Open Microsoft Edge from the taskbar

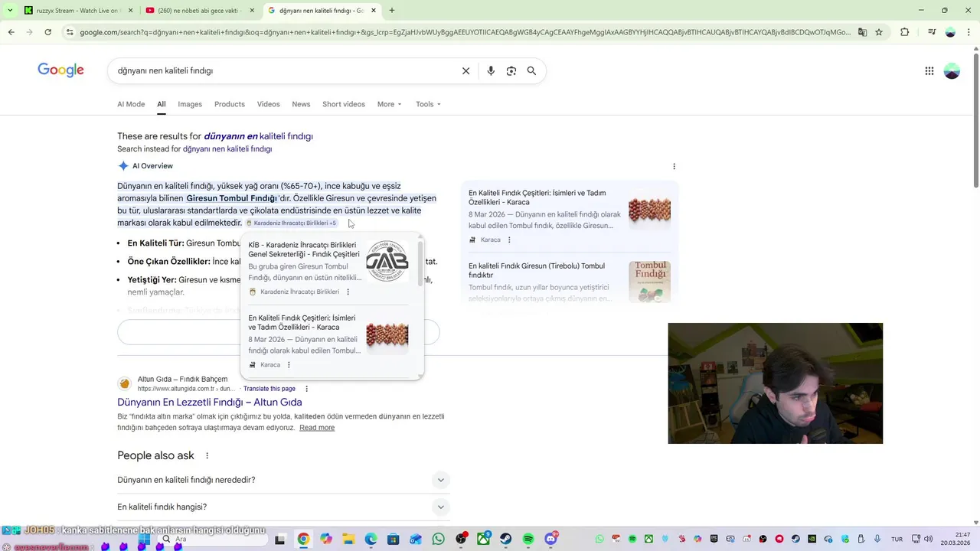pos(371,539)
